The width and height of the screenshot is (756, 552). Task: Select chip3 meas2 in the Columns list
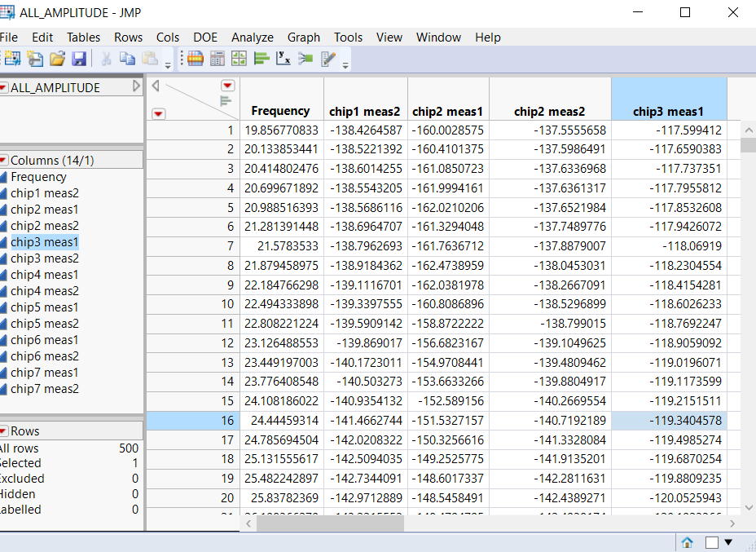click(44, 258)
